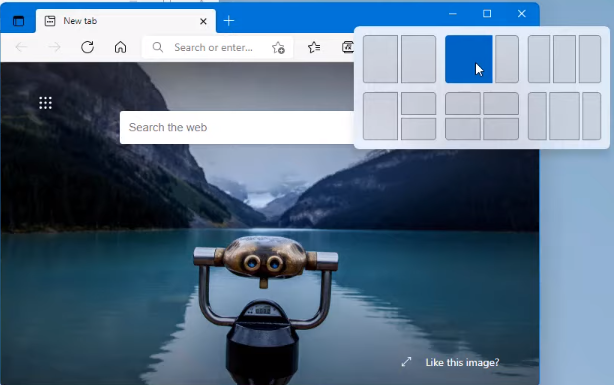Expand the background image arrows icon
The height and width of the screenshot is (385, 614).
[406, 362]
